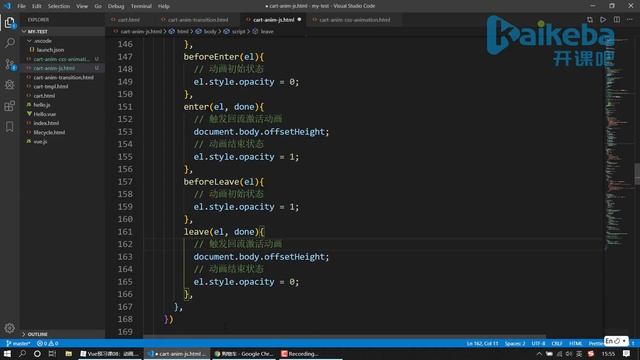This screenshot has height=360, width=640.
Task: Click the run/preview play icon in editor toolbar
Action: [x=603, y=20]
